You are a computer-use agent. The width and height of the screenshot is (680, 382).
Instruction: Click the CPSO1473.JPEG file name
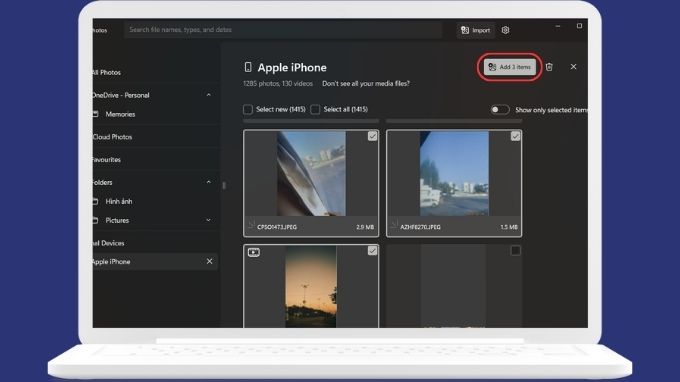tap(277, 227)
